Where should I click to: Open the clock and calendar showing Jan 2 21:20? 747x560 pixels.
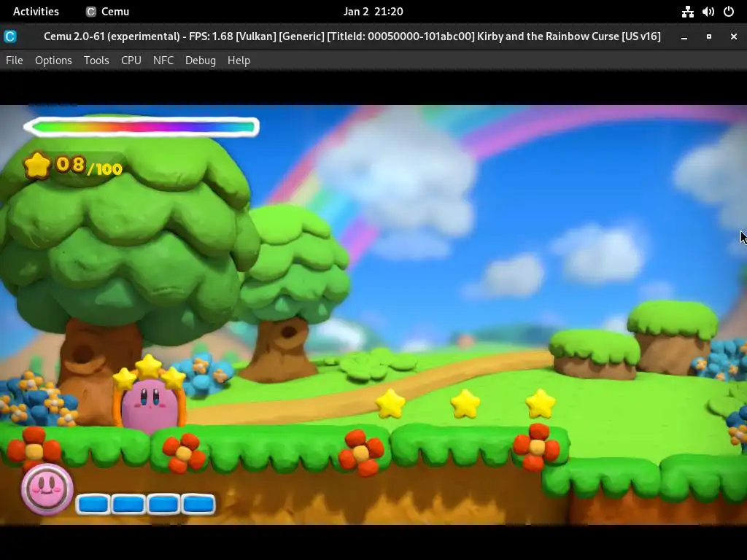point(373,12)
